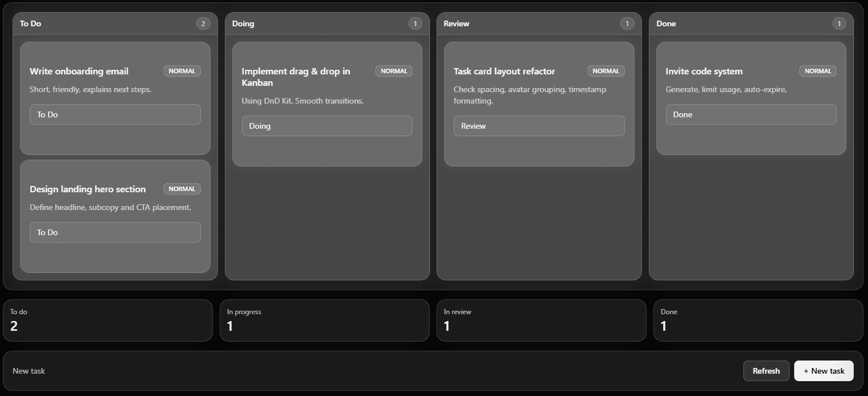Open the Review status dropdown on layout refactor card
The height and width of the screenshot is (396, 868).
[539, 126]
